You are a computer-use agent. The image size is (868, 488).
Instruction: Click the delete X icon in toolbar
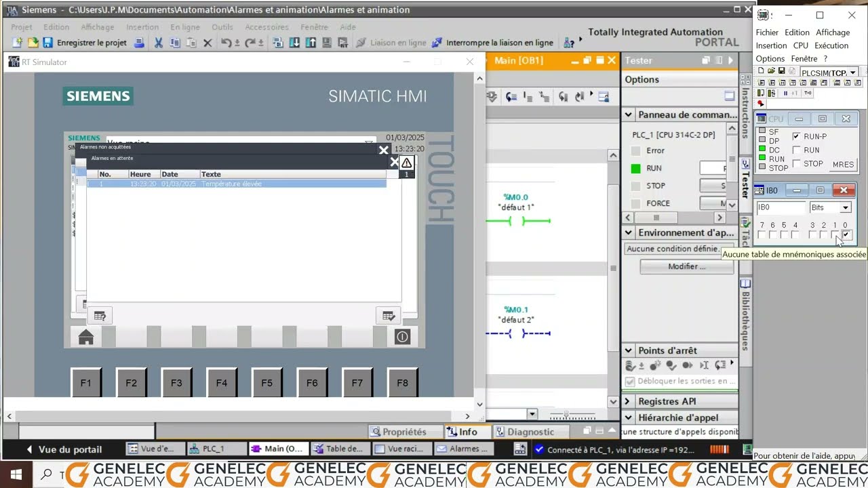(208, 43)
